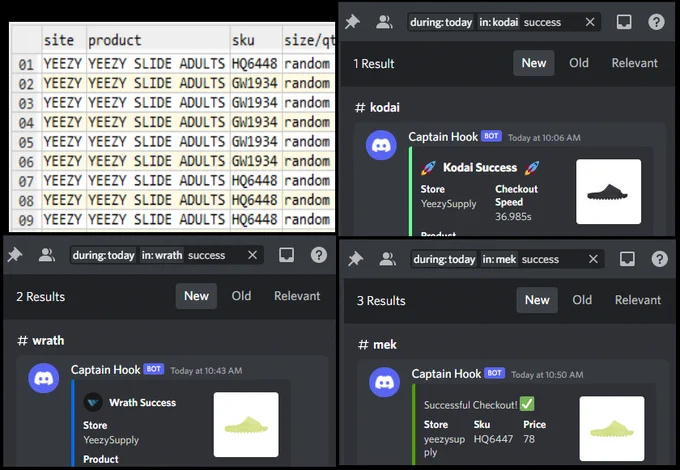
Task: Select row number 01 in the spreadsheet
Action: [x=26, y=64]
